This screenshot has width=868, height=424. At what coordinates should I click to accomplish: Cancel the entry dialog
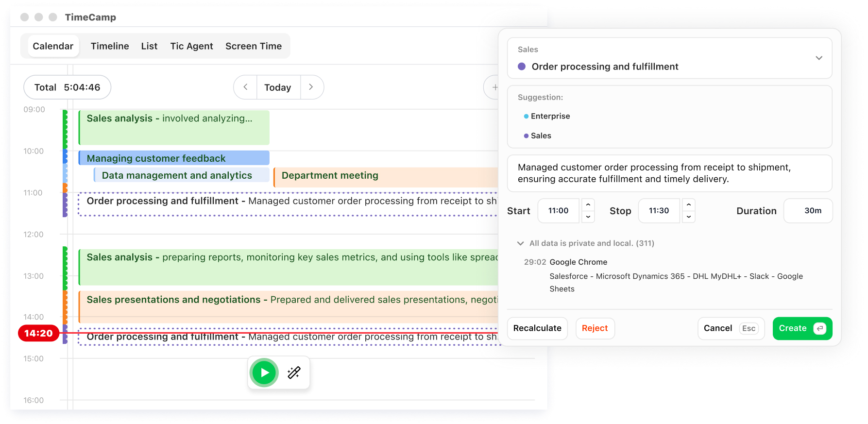click(731, 328)
